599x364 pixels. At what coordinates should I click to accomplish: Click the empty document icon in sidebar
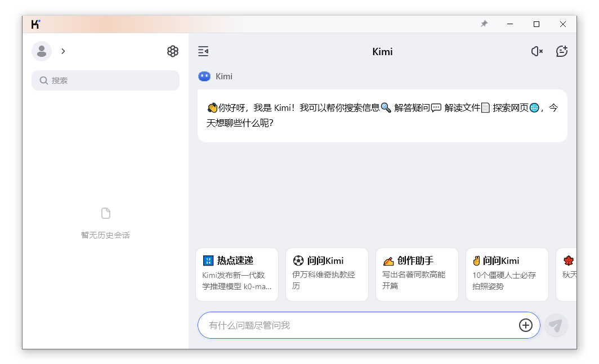106,213
